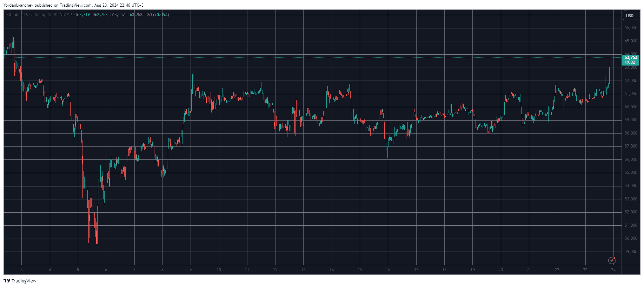
Task: Click date label 3 on time axis
Action: point(21,270)
